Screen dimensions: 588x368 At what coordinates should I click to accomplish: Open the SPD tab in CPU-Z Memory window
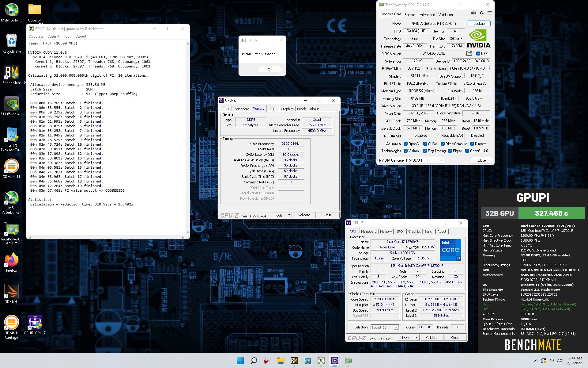click(x=273, y=109)
